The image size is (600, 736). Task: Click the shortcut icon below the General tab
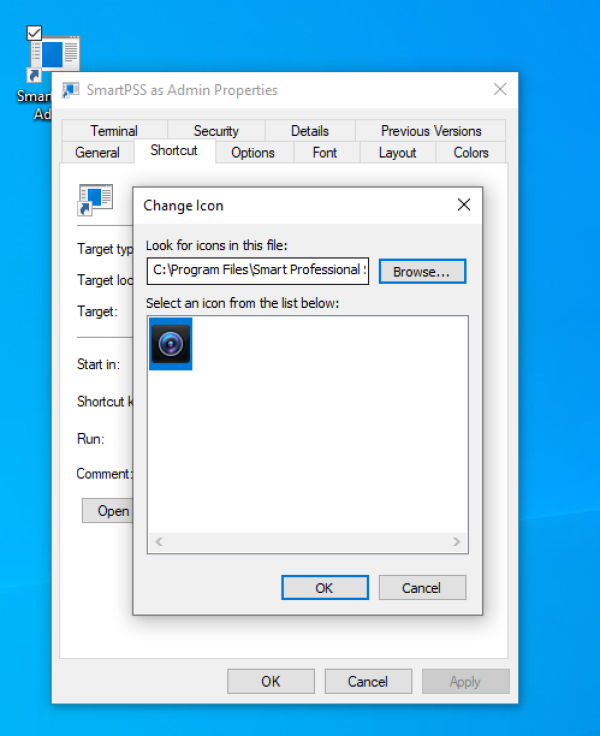coord(96,200)
